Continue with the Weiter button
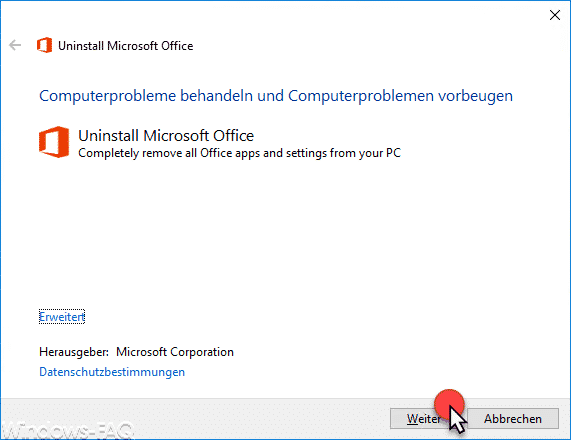The width and height of the screenshot is (571, 440). (423, 419)
